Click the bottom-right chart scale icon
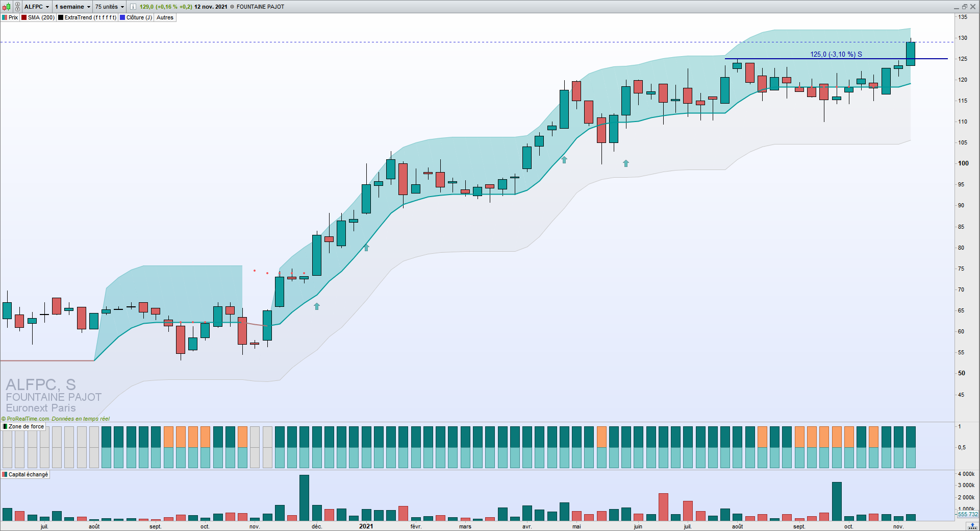 tap(973, 526)
